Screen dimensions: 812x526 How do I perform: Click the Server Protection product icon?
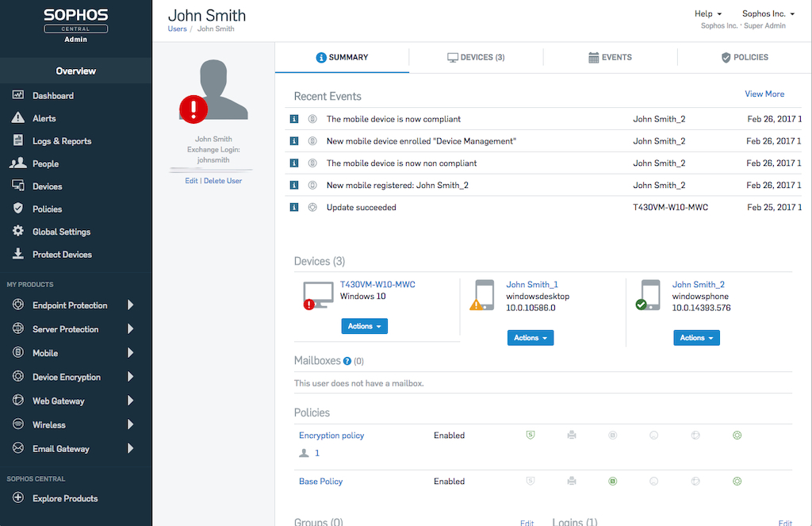coord(18,328)
